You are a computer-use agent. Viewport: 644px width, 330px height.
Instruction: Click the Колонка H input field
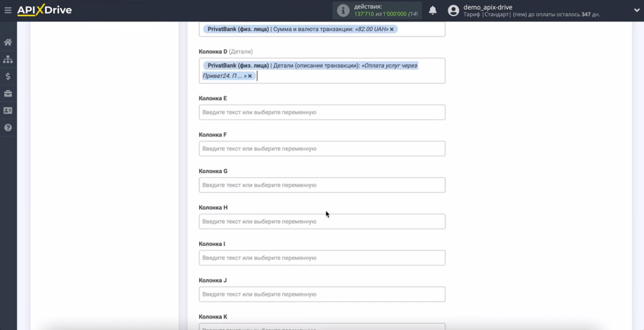(x=322, y=221)
